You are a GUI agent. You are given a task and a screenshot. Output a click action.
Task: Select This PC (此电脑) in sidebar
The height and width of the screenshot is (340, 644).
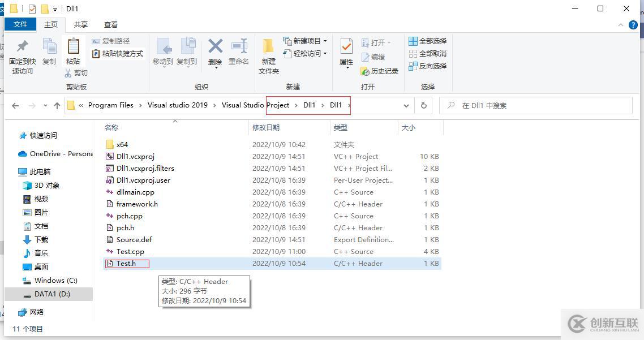[x=35, y=171]
